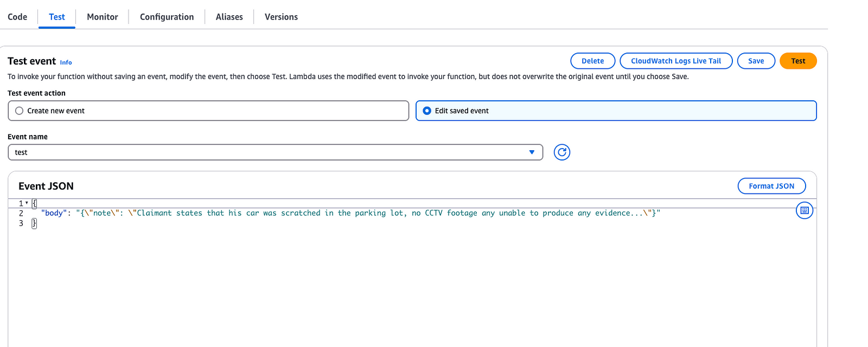Click the Delete button
868x347 pixels.
click(593, 61)
